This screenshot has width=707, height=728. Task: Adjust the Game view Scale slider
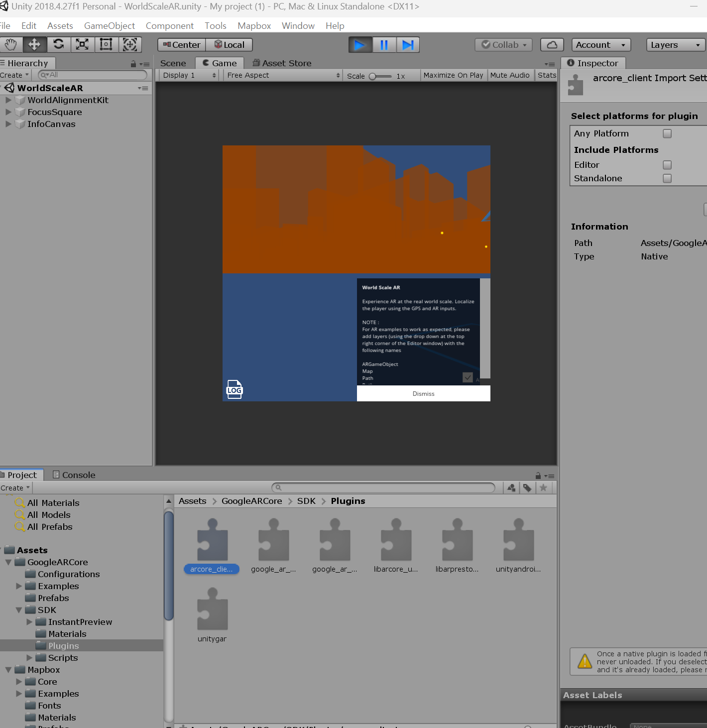[x=380, y=76]
